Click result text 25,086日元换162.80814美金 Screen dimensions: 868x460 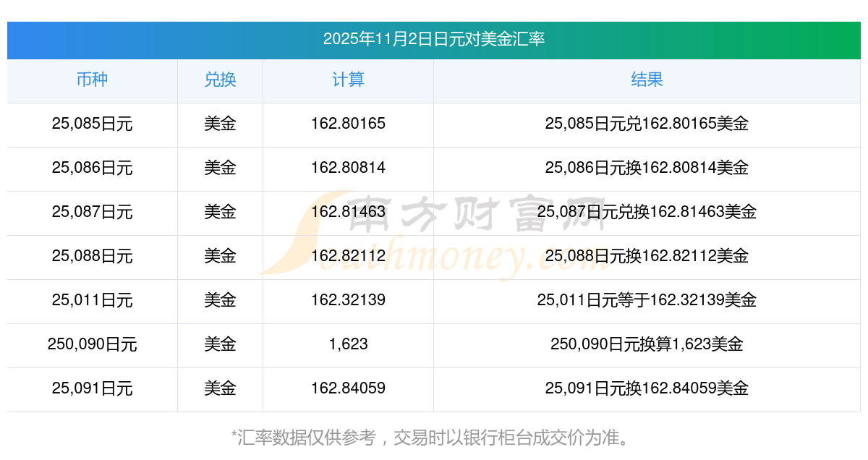[647, 168]
